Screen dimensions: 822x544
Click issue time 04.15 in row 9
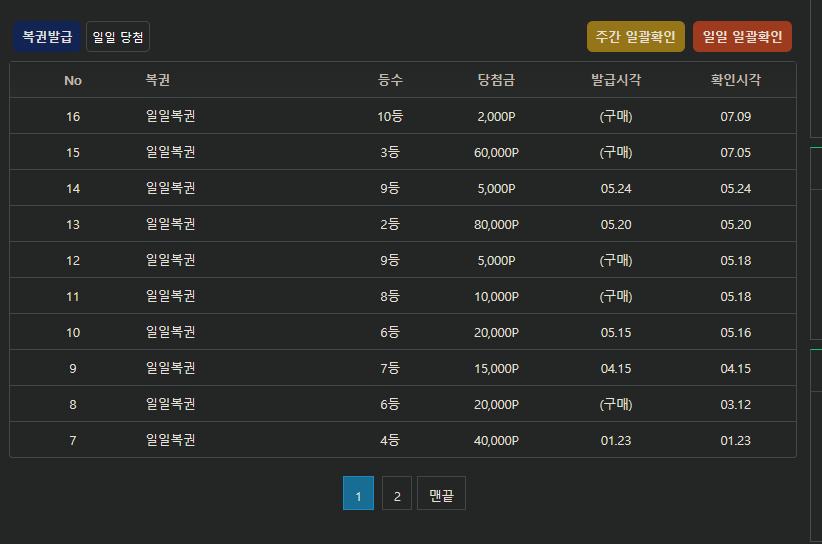pos(616,368)
